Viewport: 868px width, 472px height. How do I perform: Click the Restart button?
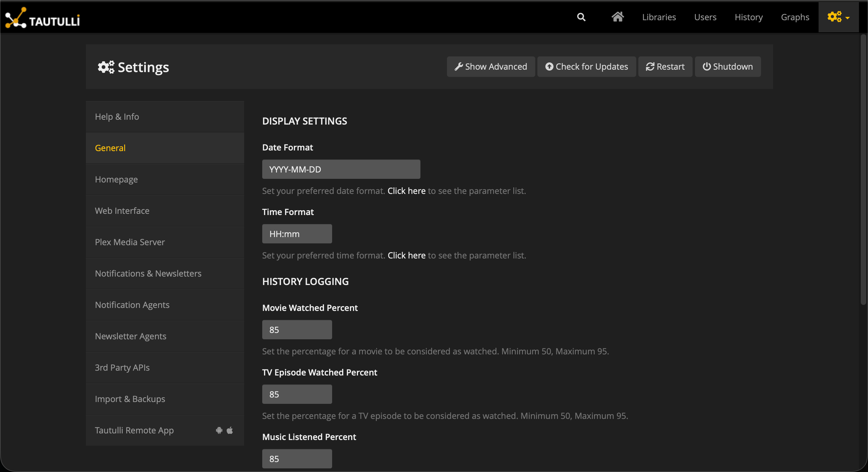(665, 66)
